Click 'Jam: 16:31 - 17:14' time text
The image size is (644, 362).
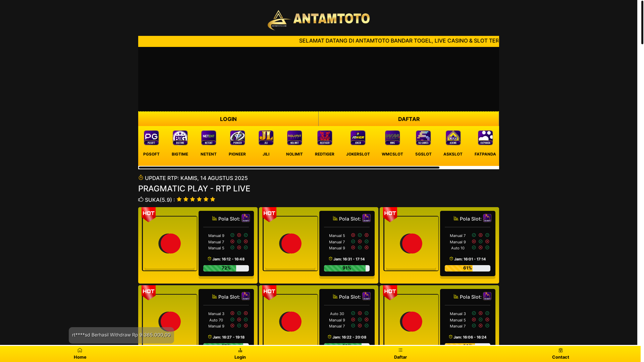tap(349, 259)
